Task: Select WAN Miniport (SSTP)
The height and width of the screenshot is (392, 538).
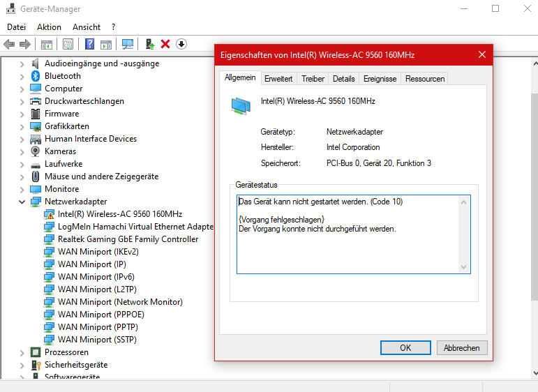Action: pyautogui.click(x=97, y=340)
